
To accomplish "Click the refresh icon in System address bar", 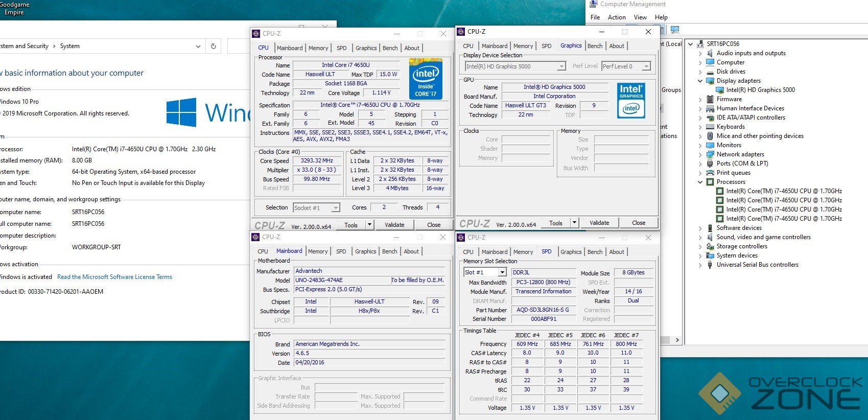I will click(214, 46).
